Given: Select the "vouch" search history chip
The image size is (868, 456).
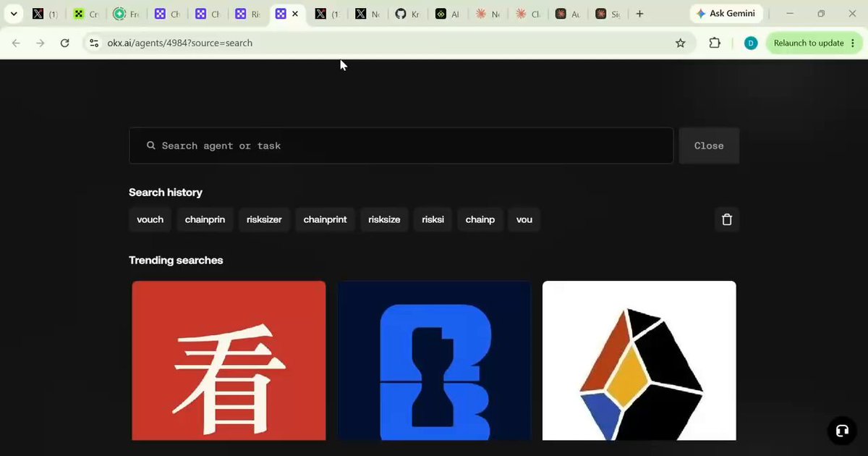Looking at the screenshot, I should pos(150,219).
